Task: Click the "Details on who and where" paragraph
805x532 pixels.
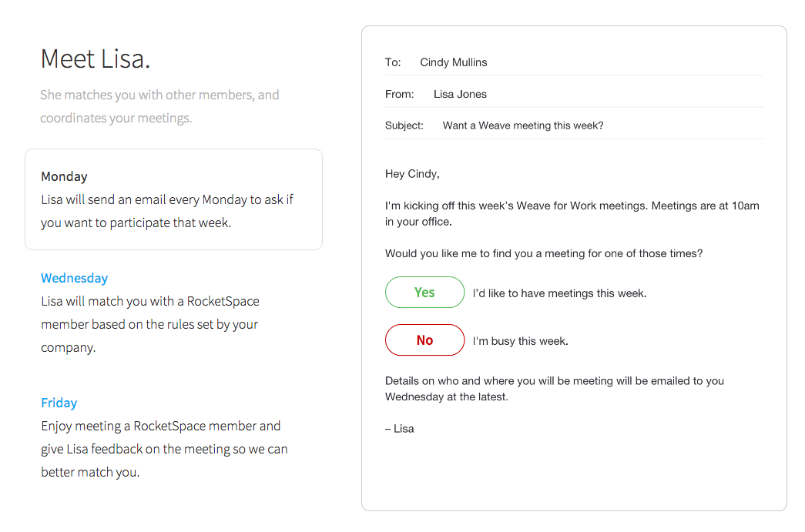Action: [x=555, y=389]
